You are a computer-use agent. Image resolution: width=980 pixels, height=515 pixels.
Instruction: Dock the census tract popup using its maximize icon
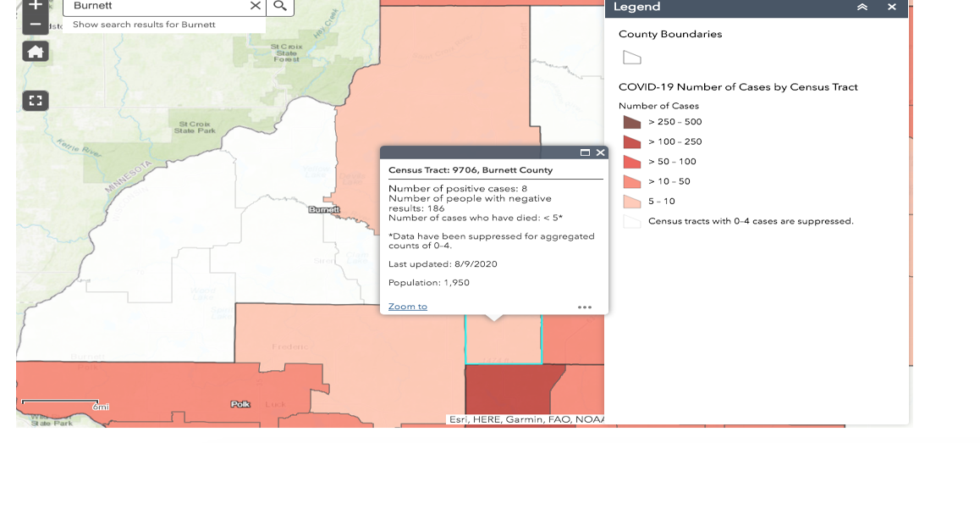585,152
